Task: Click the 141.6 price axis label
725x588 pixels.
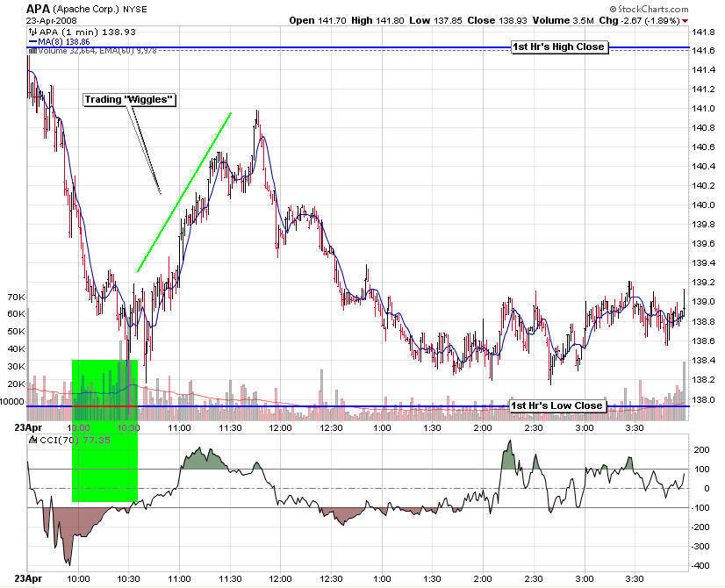Action: (x=703, y=50)
